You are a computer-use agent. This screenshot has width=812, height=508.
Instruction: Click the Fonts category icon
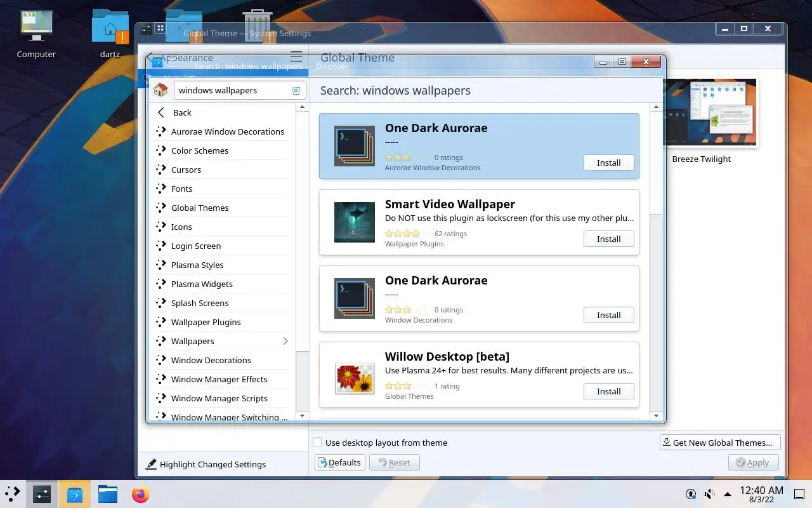pos(160,189)
